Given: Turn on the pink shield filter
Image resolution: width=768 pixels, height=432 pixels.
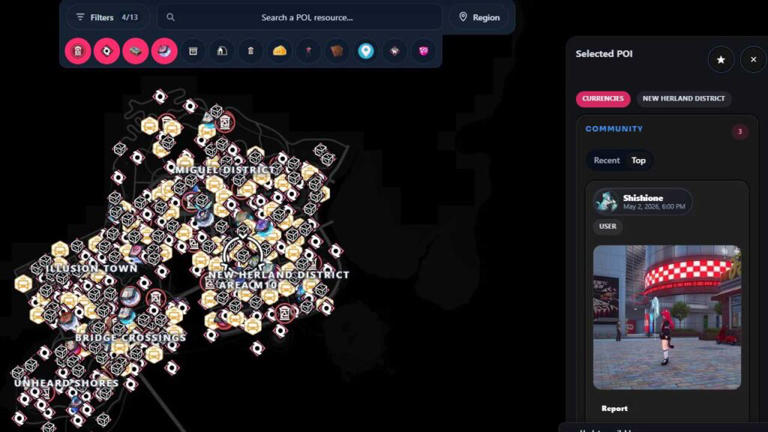Looking at the screenshot, I should click(x=423, y=51).
